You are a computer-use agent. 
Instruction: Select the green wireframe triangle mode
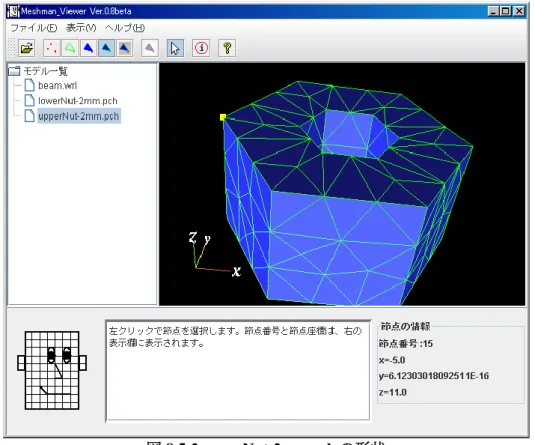point(70,48)
